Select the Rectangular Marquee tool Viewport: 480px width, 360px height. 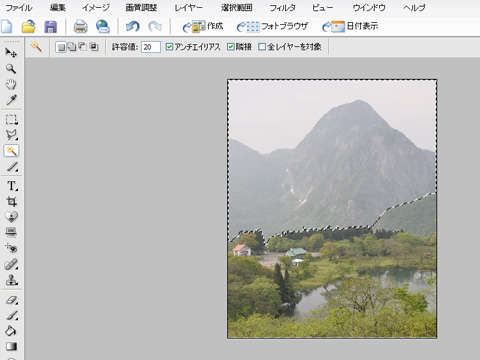[11, 119]
